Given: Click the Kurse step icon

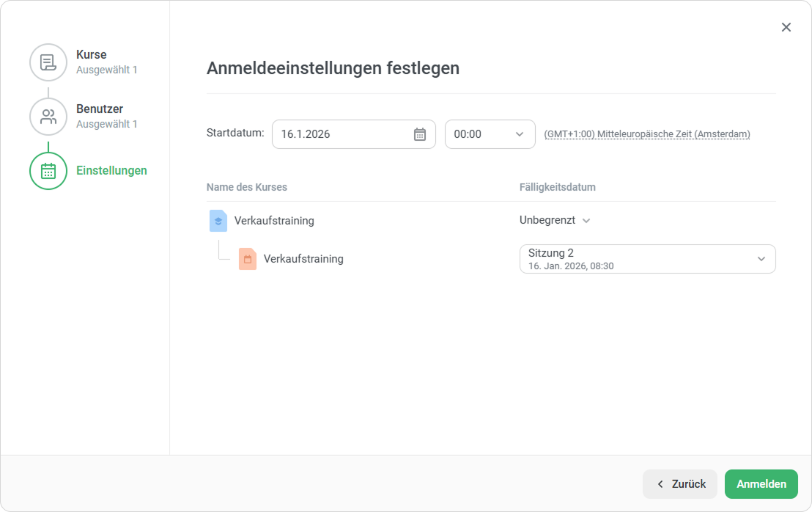Looking at the screenshot, I should point(48,62).
